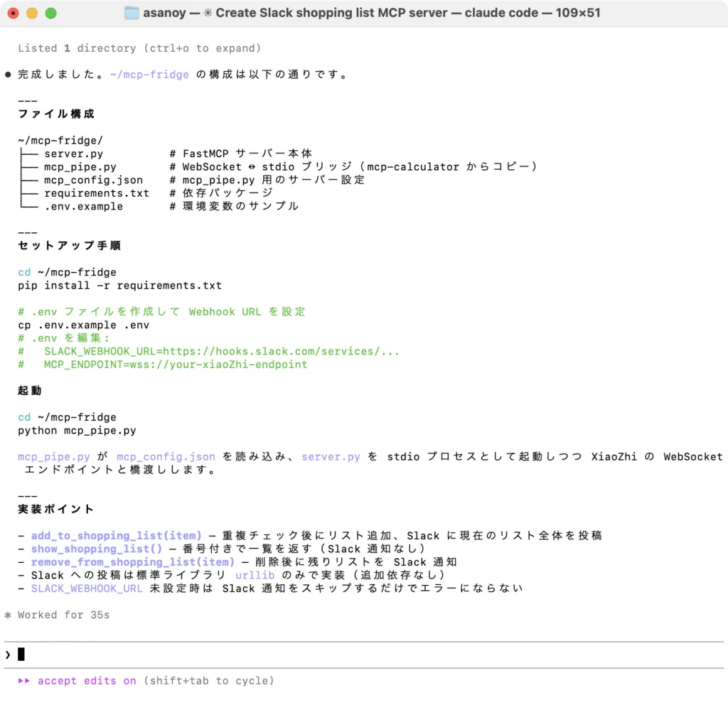Click the red close window button
Screen dimensions: 728x705
[x=14, y=13]
